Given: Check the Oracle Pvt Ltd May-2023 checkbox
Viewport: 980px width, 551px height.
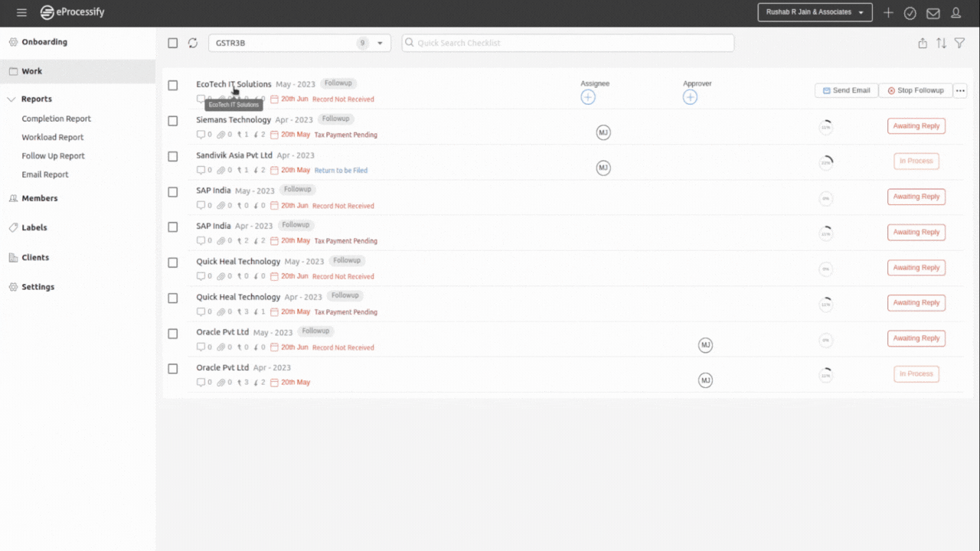Looking at the screenshot, I should coord(173,333).
